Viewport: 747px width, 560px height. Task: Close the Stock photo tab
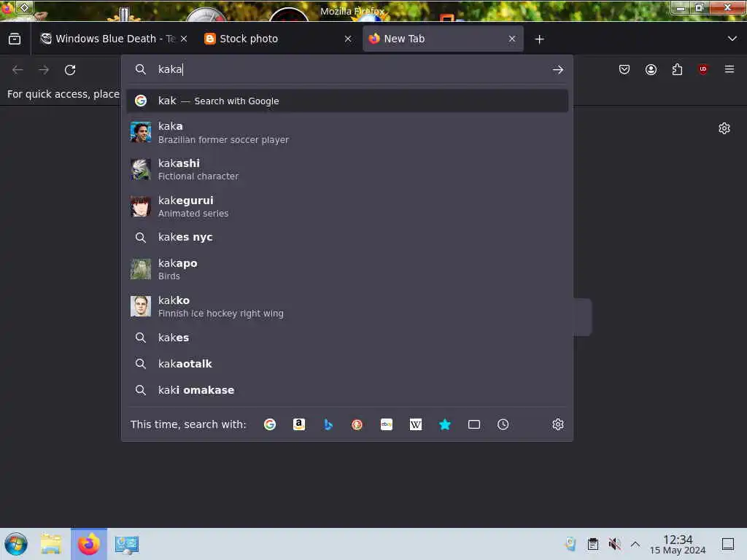point(348,39)
